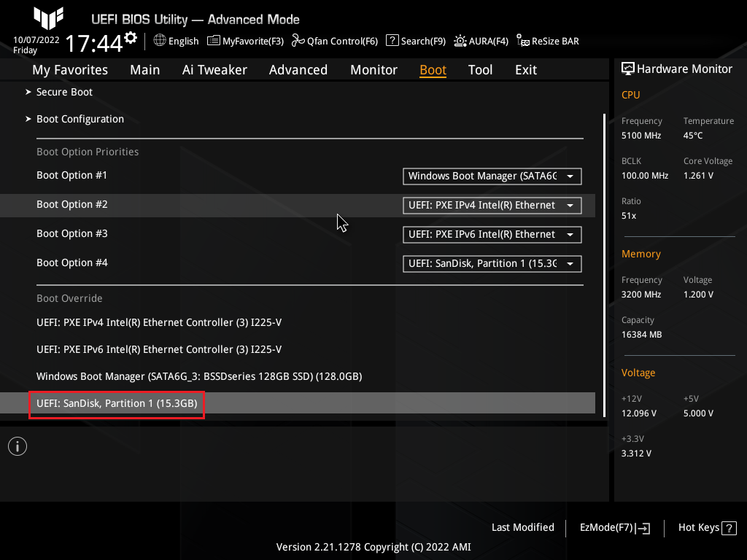
Task: Click the +5V reading 5.000 V
Action: [x=698, y=413]
